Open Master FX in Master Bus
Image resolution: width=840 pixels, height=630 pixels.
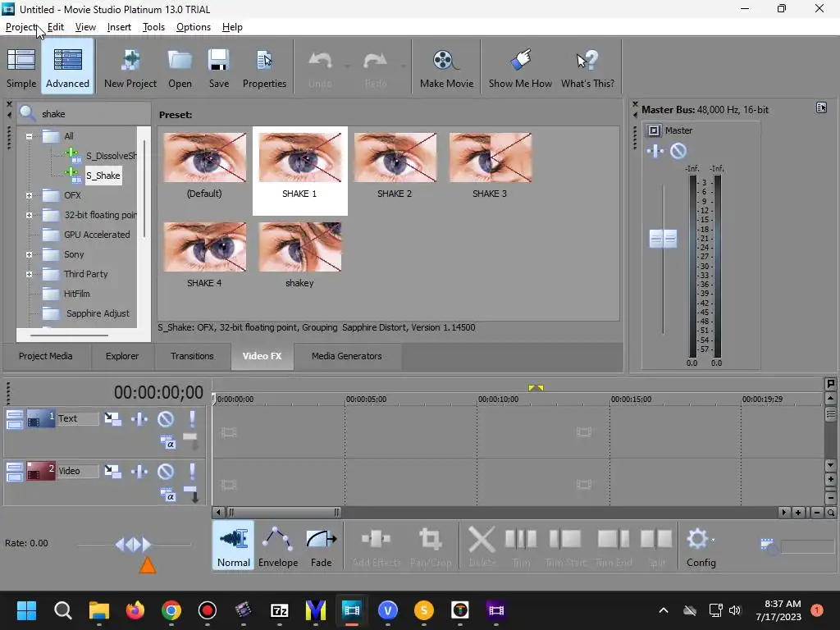[655, 151]
